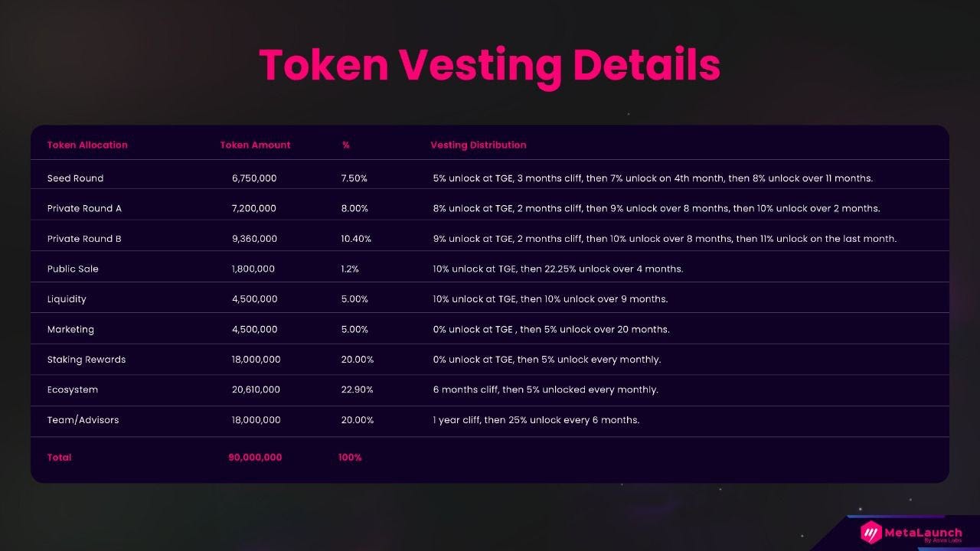Screen dimensions: 980x551
Task: Click the MetaLaunch brand name text
Action: pyautogui.click(x=923, y=532)
